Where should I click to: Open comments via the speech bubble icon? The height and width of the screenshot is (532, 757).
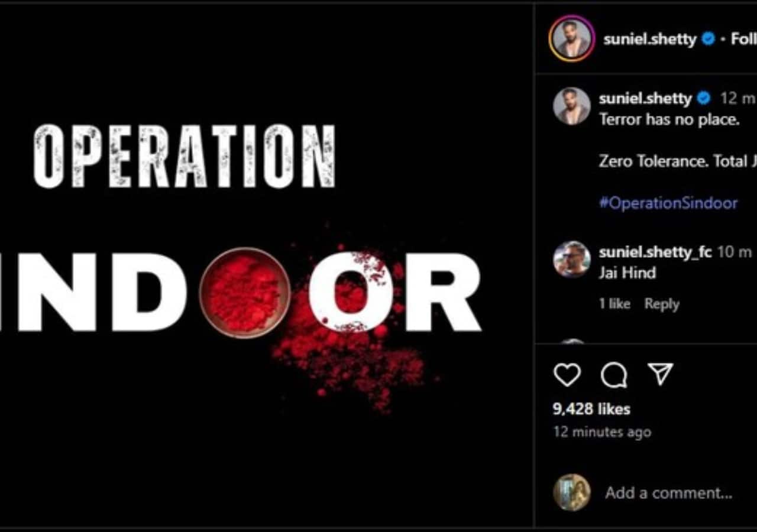pos(614,375)
